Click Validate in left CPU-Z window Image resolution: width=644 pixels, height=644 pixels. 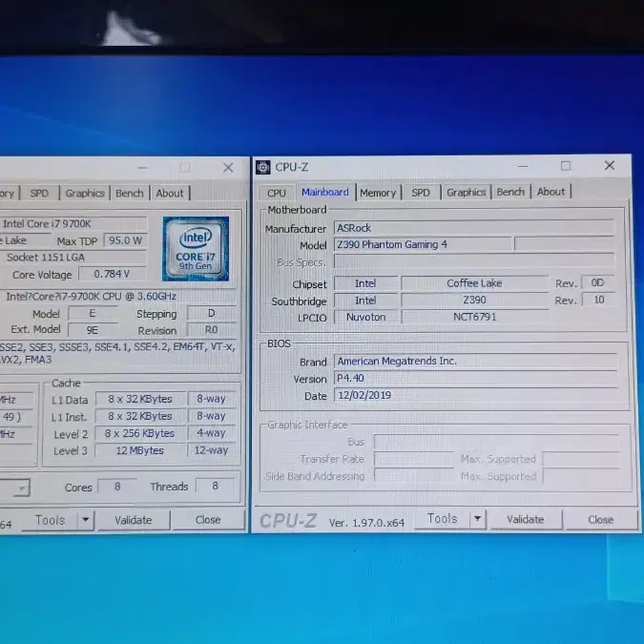(134, 520)
